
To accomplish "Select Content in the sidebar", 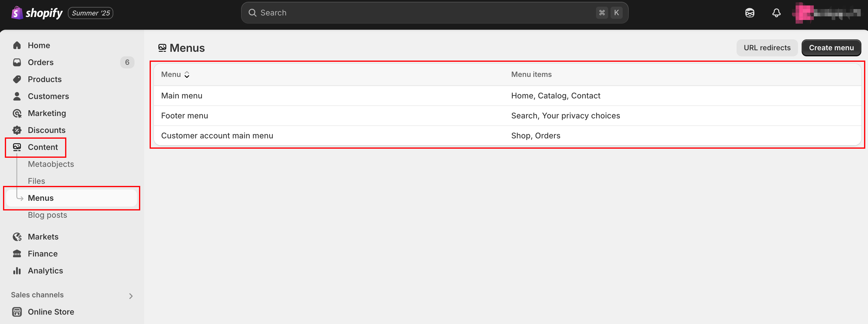I will [x=43, y=147].
